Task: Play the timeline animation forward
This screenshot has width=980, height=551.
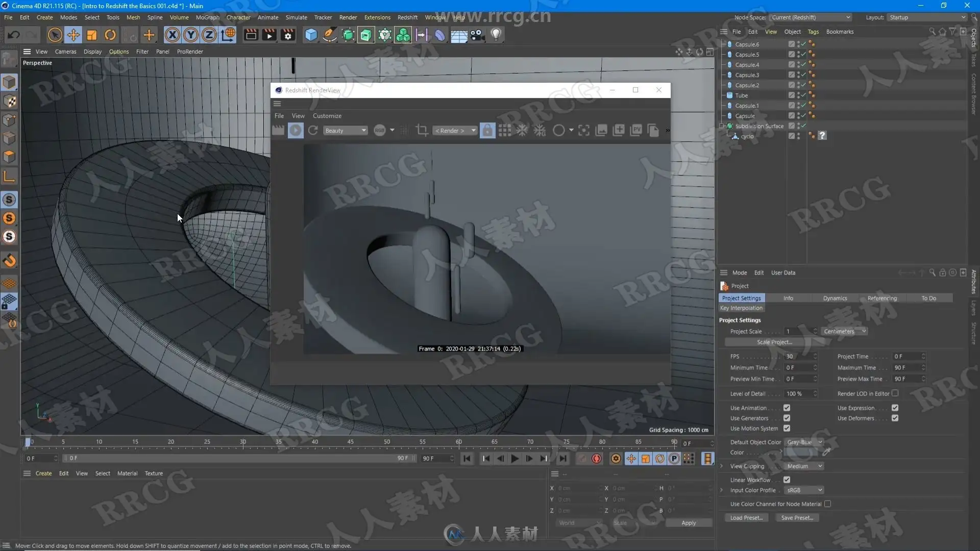Action: [514, 459]
